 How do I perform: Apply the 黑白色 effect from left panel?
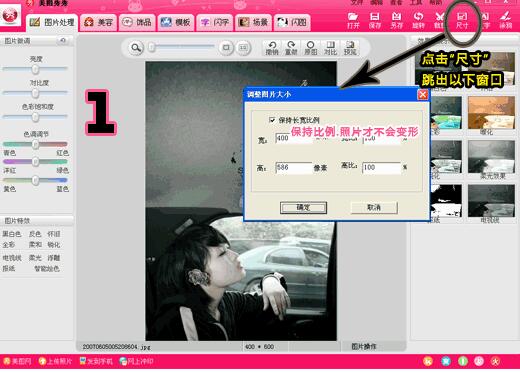[12, 234]
